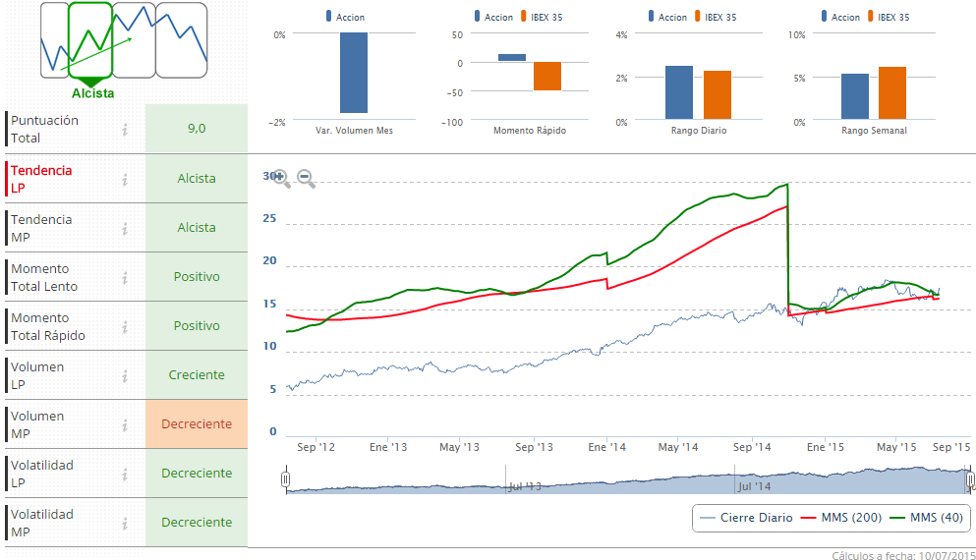Click the zoom in magnifier icon
Screen dimensions: 976x560
pos(280,178)
